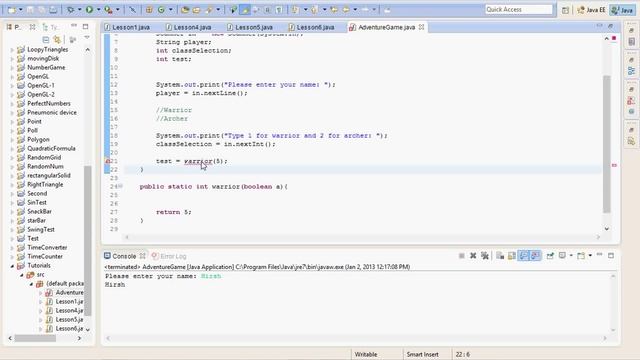Expand the NumberGame project
Screen dimensions: 640x360
[x=12, y=68]
